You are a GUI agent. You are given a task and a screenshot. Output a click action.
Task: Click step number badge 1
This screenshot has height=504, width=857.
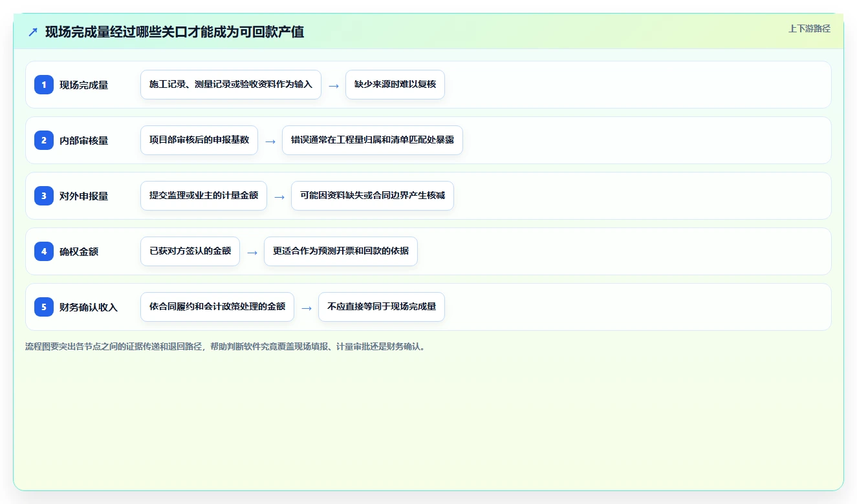tap(44, 85)
